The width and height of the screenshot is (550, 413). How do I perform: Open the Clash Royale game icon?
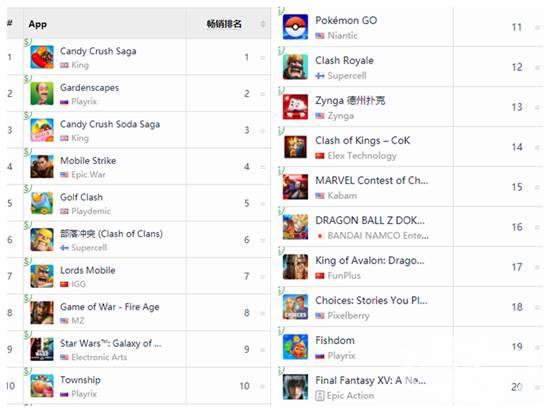tap(295, 67)
